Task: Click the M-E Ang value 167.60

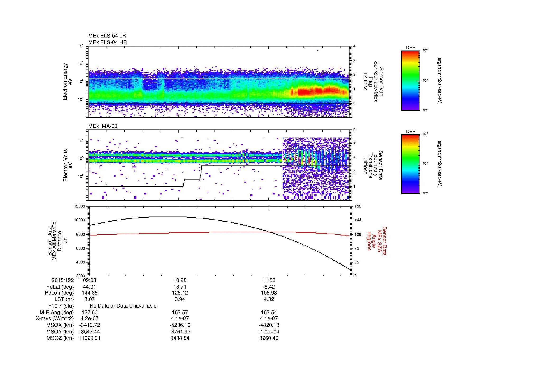Action: coord(89,313)
